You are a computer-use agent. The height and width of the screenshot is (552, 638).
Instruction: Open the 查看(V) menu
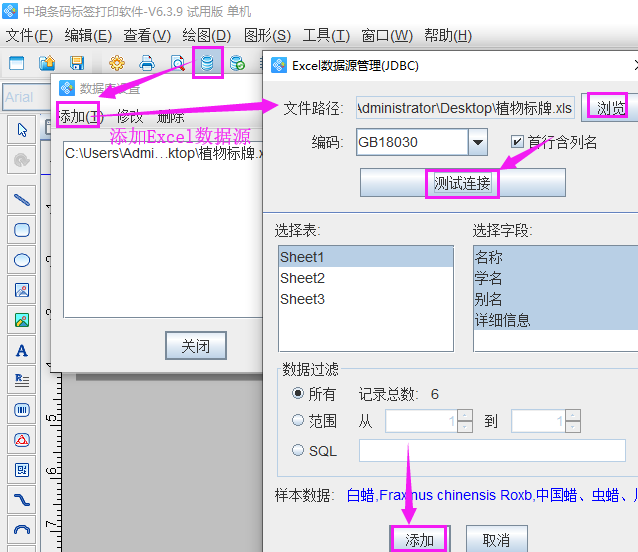click(x=147, y=35)
